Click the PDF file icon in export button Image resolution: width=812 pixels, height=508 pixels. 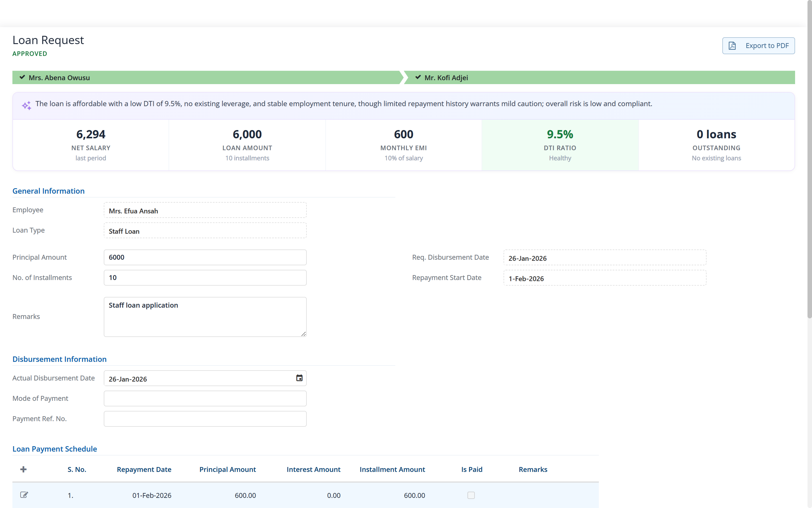[732, 46]
